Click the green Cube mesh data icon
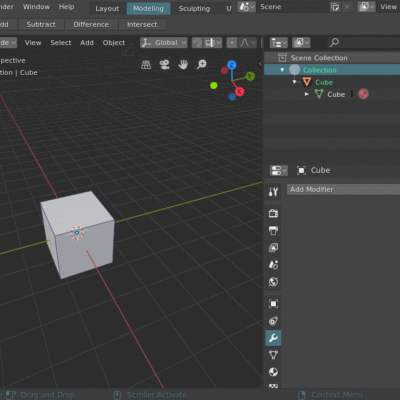The height and width of the screenshot is (400, 400). 319,94
